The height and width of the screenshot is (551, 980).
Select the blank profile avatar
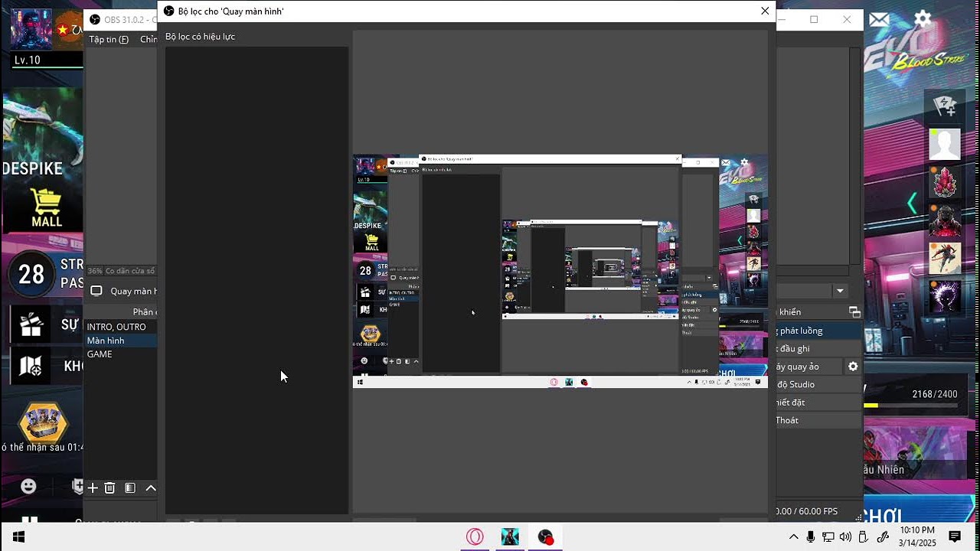click(x=945, y=144)
